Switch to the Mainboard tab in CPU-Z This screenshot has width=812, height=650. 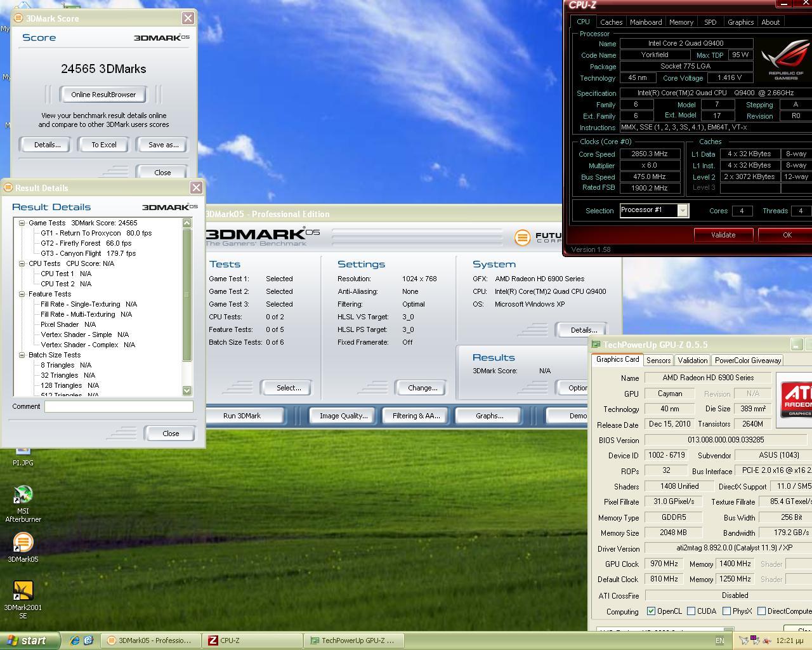pyautogui.click(x=646, y=22)
